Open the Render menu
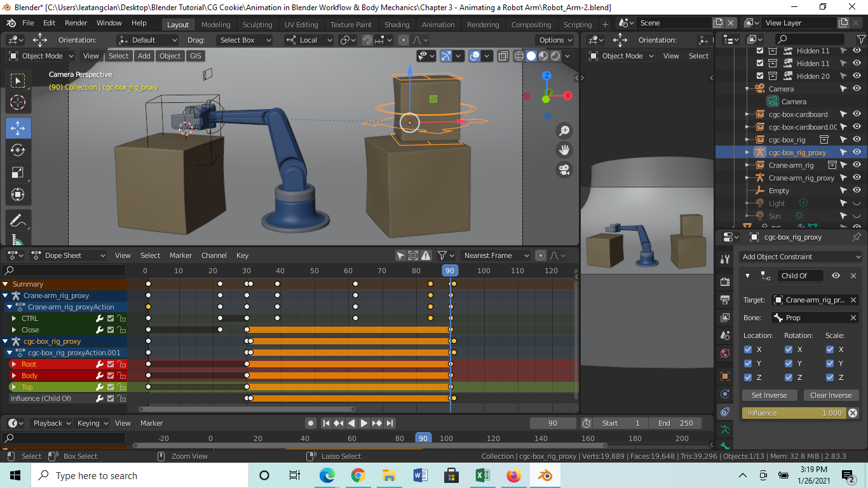868x488 pixels. [x=76, y=23]
